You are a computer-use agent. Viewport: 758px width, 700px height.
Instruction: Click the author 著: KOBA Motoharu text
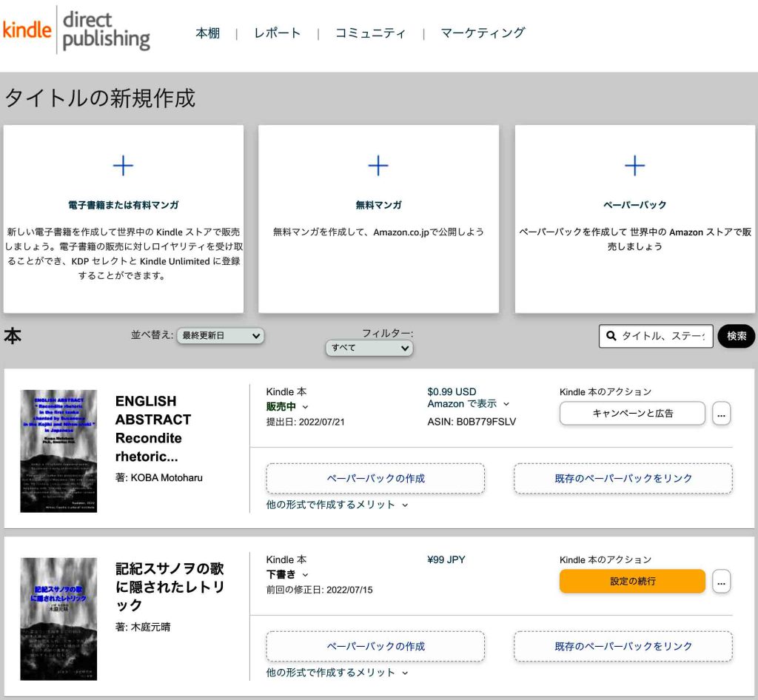click(158, 478)
